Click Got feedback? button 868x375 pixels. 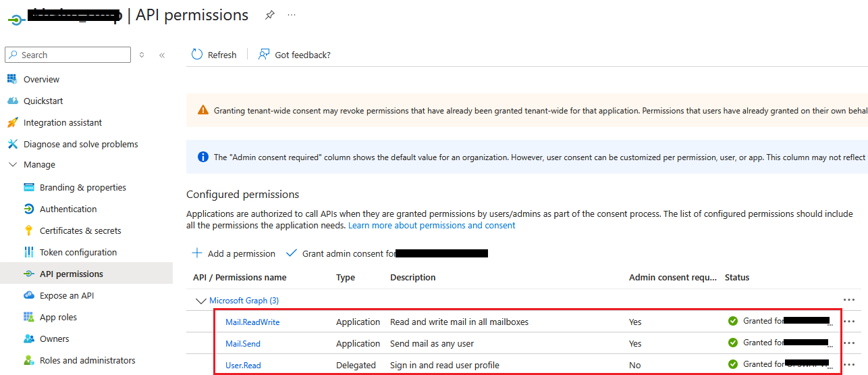click(295, 55)
